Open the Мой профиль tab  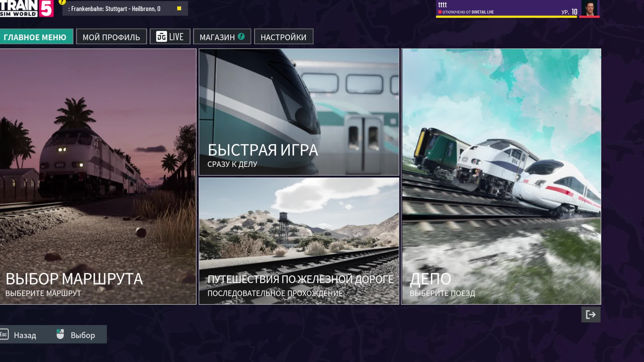coord(111,37)
